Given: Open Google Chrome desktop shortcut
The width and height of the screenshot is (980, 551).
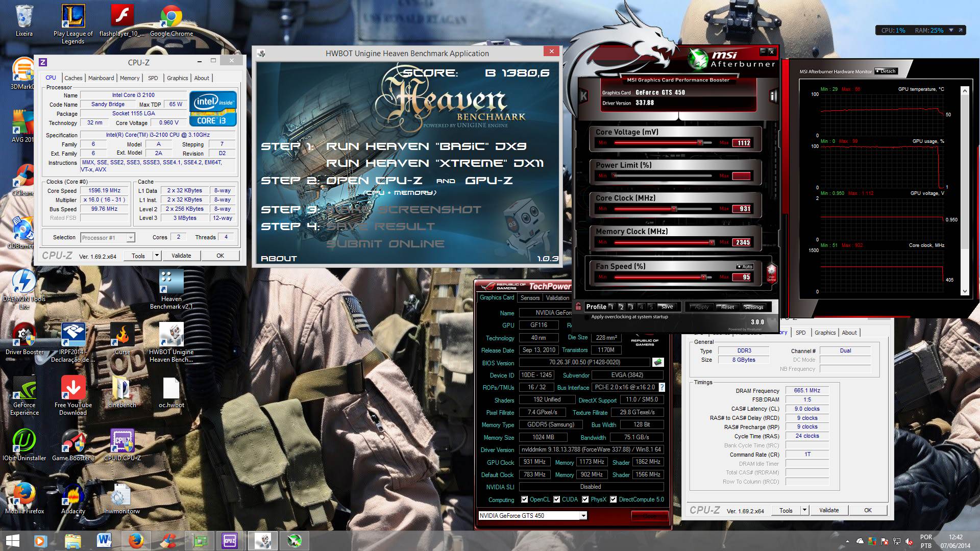Looking at the screenshot, I should [171, 20].
